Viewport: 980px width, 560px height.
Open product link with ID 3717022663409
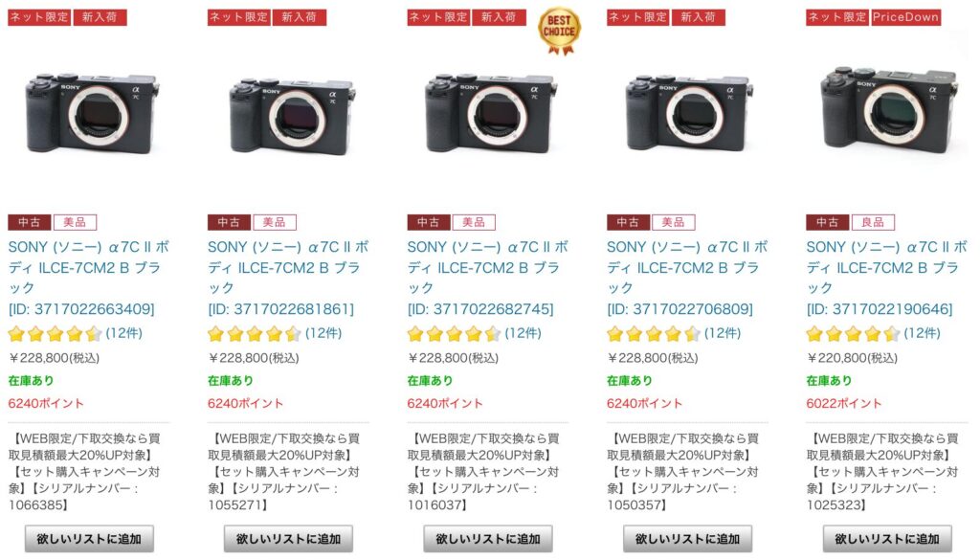(88, 278)
